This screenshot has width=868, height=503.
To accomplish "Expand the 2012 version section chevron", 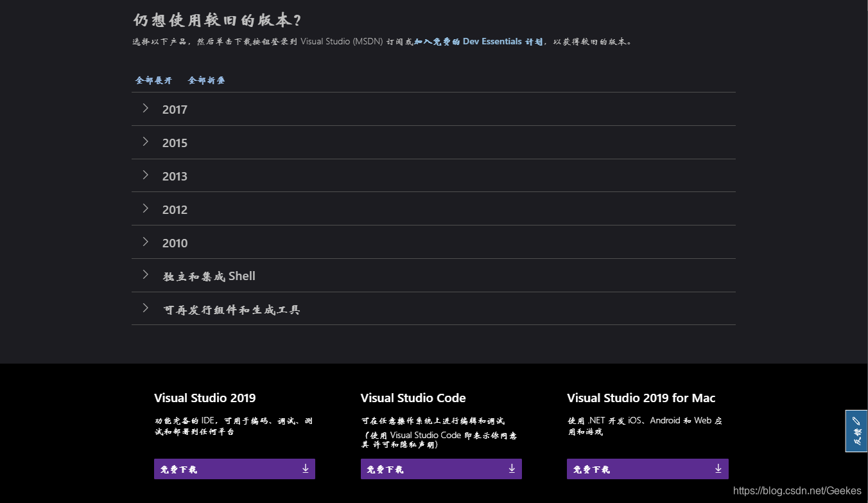I will click(146, 208).
